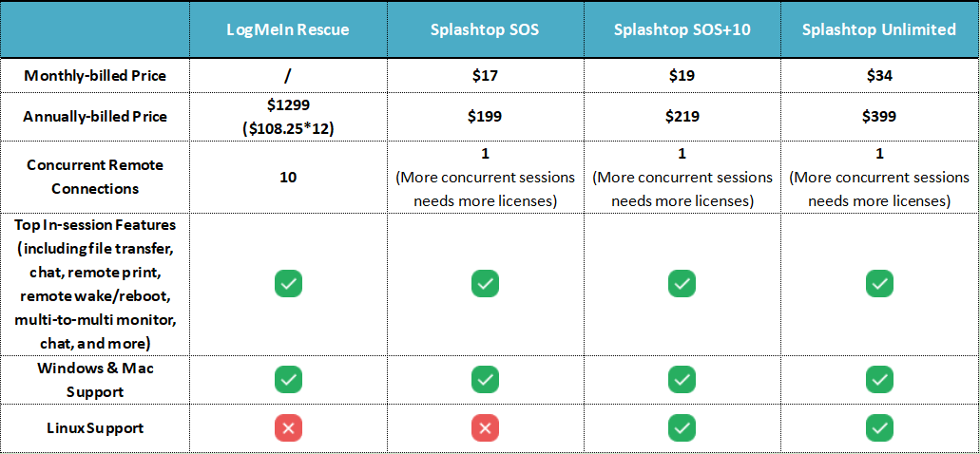This screenshot has height=454, width=980.
Task: Click the $1299 annual price cell
Action: [x=288, y=106]
